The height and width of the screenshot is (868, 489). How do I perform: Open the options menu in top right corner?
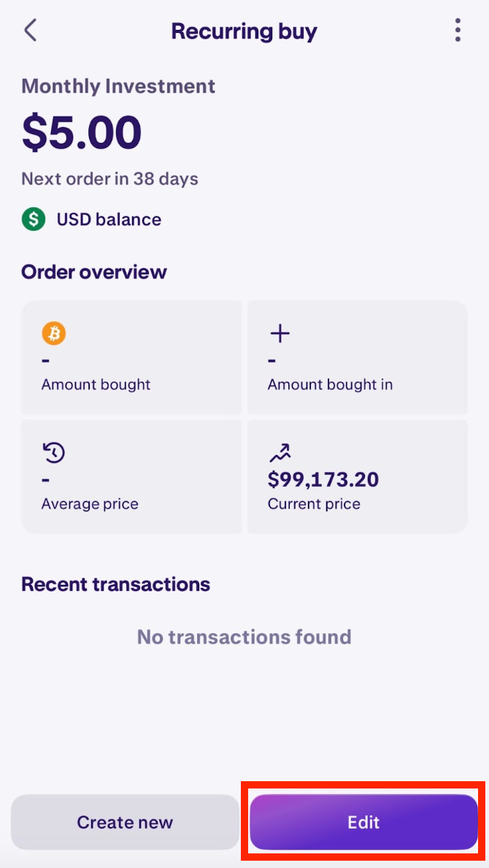coord(458,31)
